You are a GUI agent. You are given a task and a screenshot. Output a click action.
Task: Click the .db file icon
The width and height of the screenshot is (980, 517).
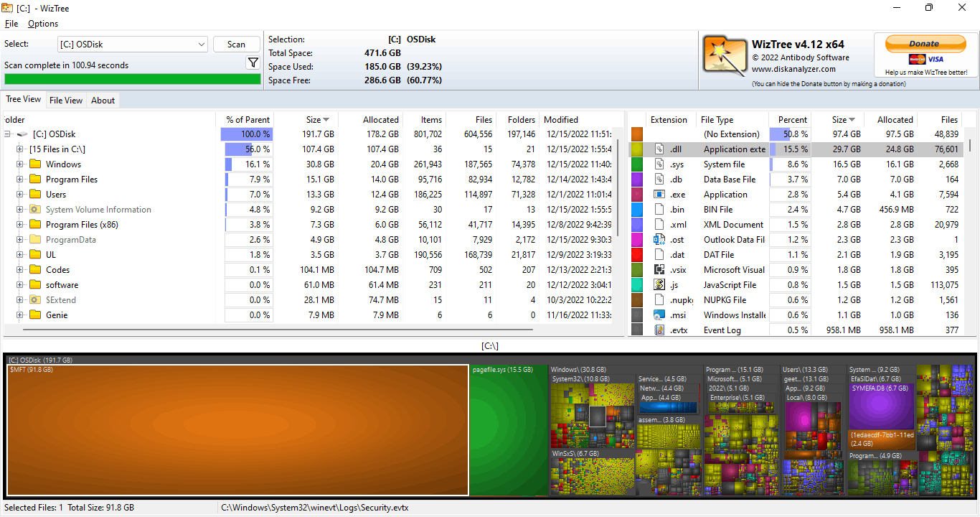click(659, 180)
